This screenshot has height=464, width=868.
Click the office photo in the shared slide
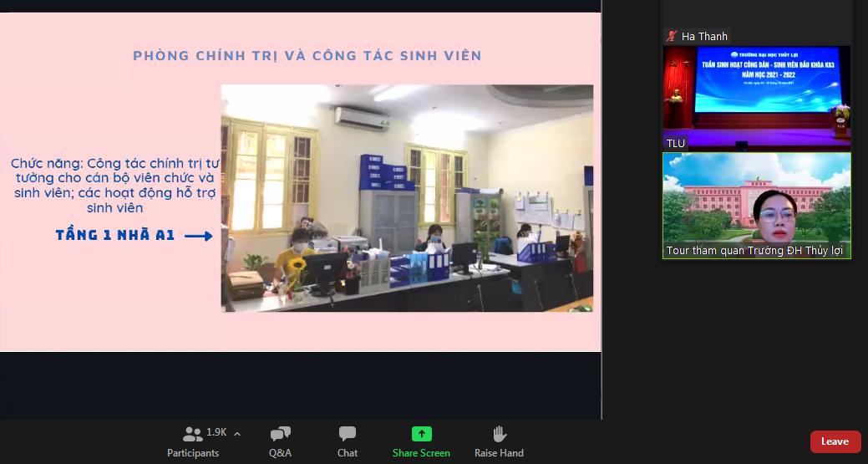(407, 198)
